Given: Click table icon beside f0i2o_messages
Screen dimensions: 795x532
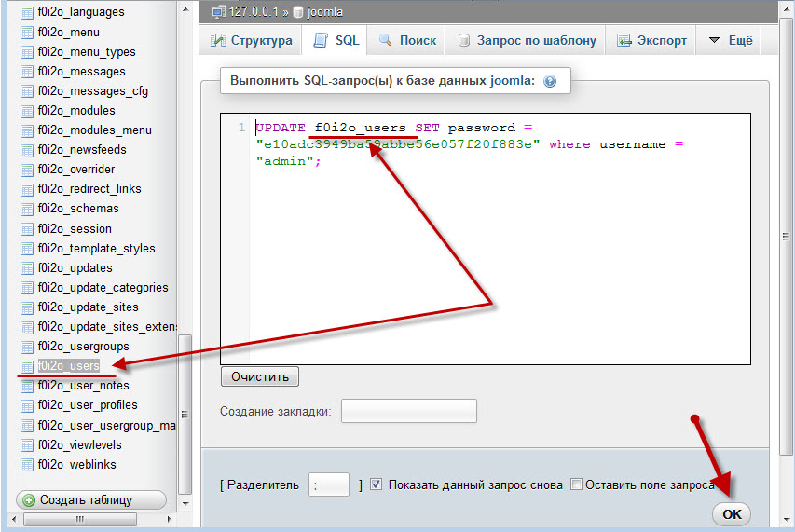Looking at the screenshot, I should coord(27,72).
